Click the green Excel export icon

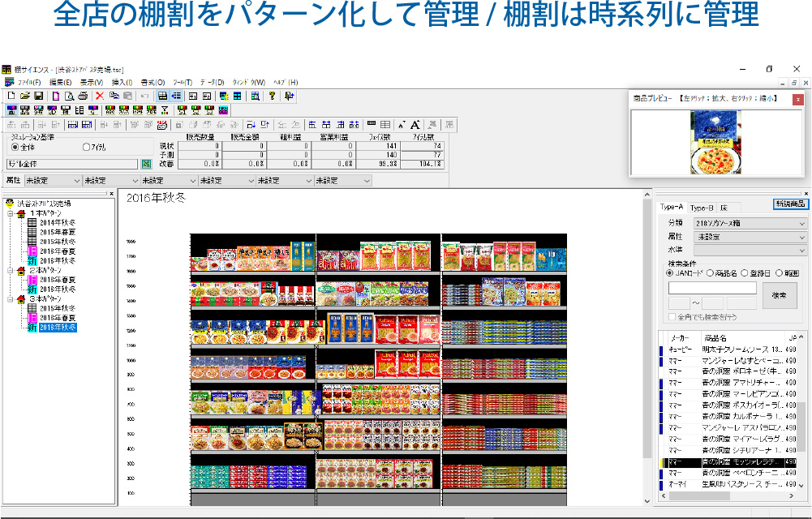coord(147,164)
